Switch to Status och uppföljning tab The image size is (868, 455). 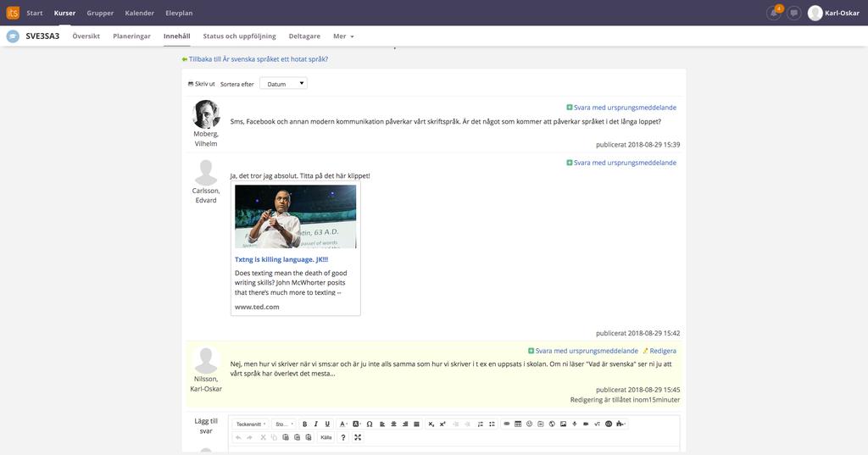pos(239,36)
